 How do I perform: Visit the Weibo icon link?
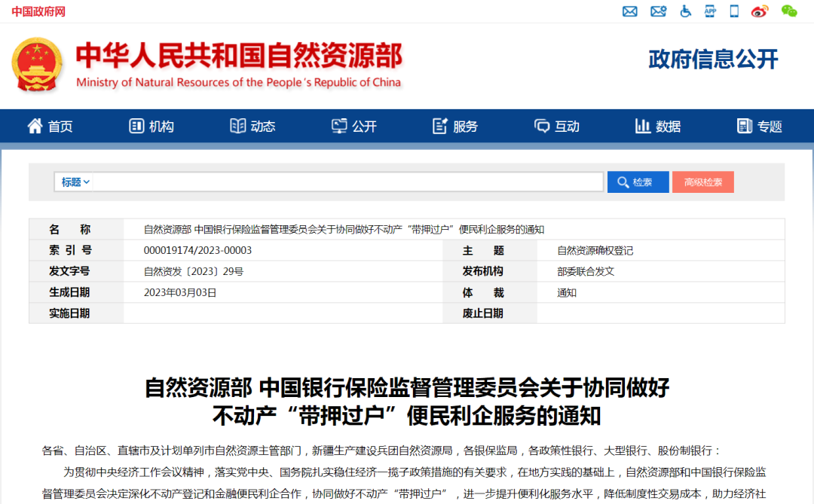point(760,11)
